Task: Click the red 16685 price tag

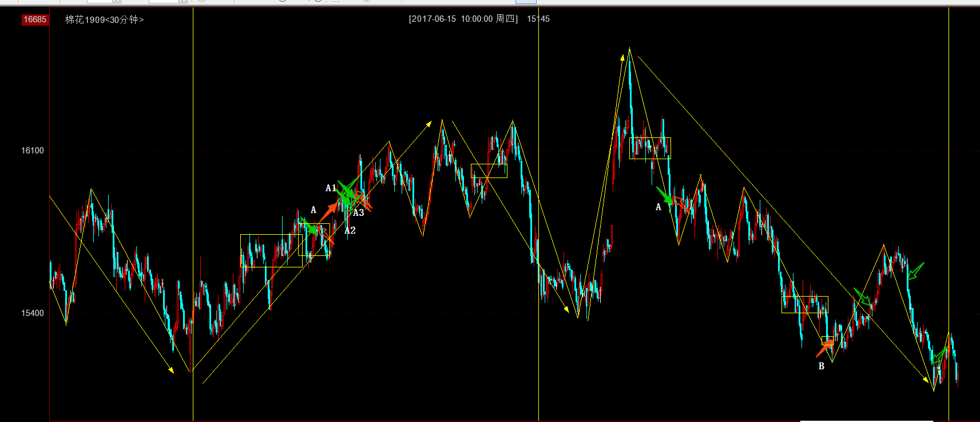Action: (35, 19)
